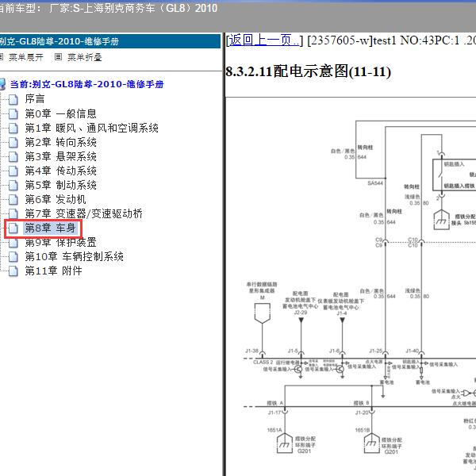Click page icon beside 第5章 制动系统
Image resolution: width=476 pixels, height=476 pixels.
pyautogui.click(x=13, y=185)
